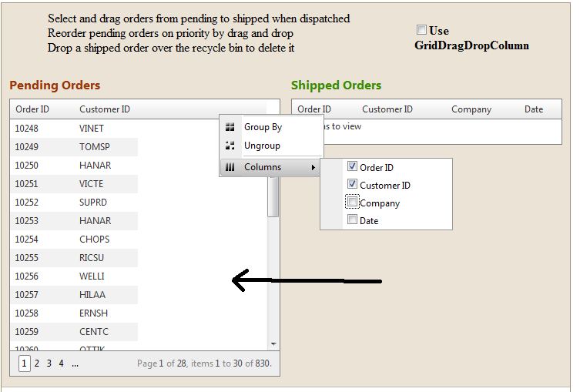Check the Company column checkbox
This screenshot has height=392, width=580.
tap(353, 202)
